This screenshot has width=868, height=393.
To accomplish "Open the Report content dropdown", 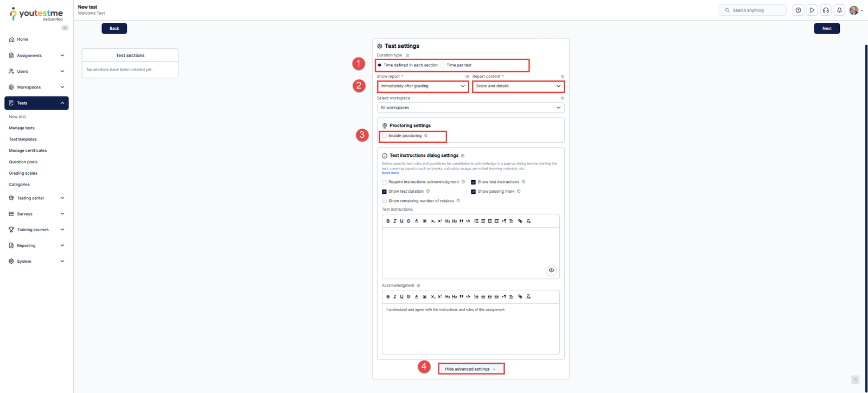I will [x=518, y=86].
